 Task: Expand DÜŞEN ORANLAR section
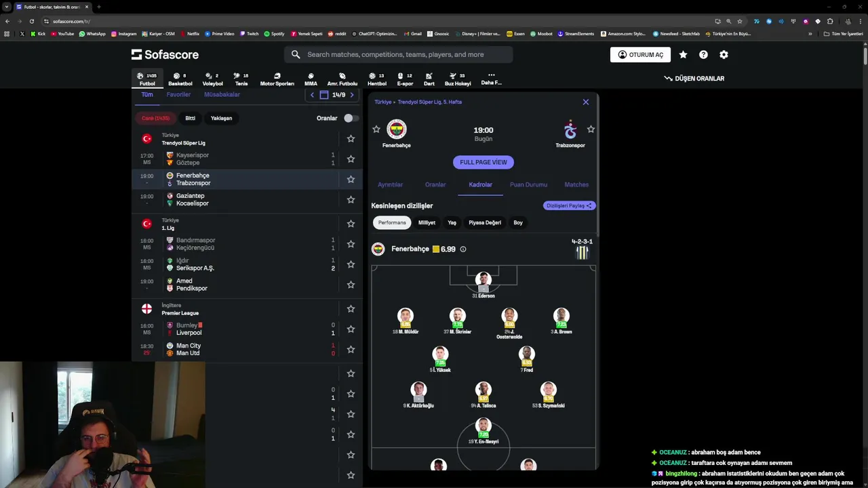694,79
